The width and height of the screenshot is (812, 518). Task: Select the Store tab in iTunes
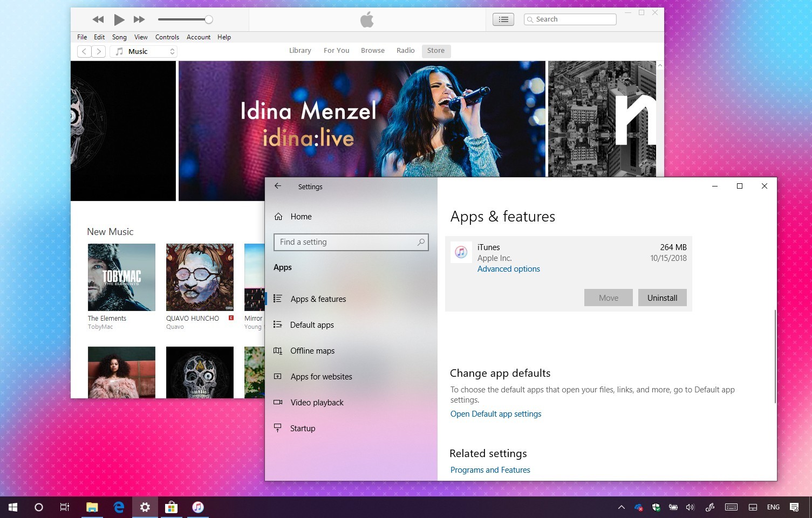436,51
